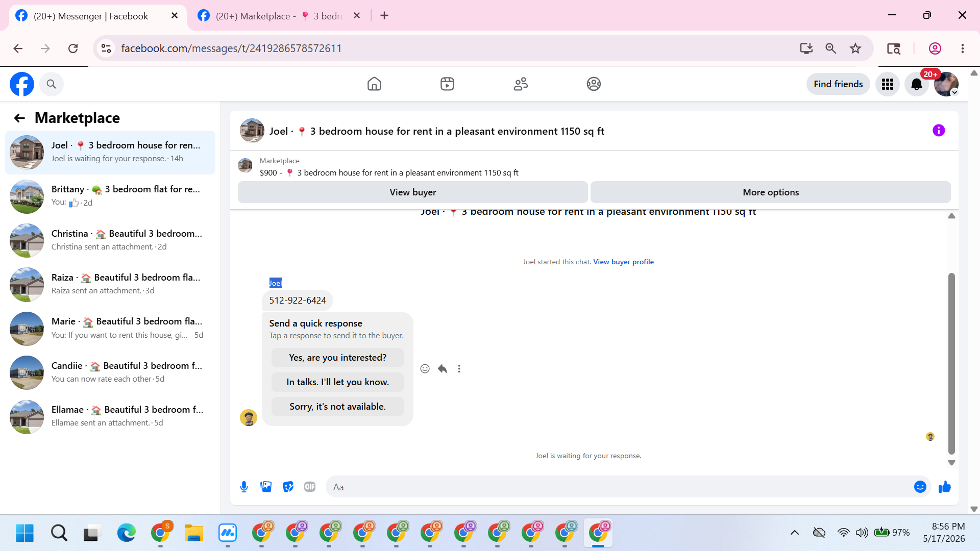Viewport: 980px width, 551px height.
Task: Click the listing thumbnail in Marketplace banner
Action: point(246,166)
